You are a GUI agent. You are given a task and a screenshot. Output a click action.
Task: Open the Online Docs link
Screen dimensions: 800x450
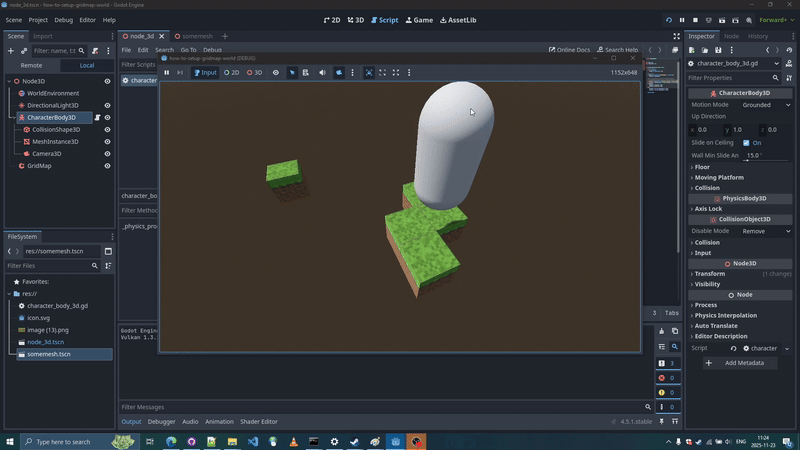click(x=572, y=50)
